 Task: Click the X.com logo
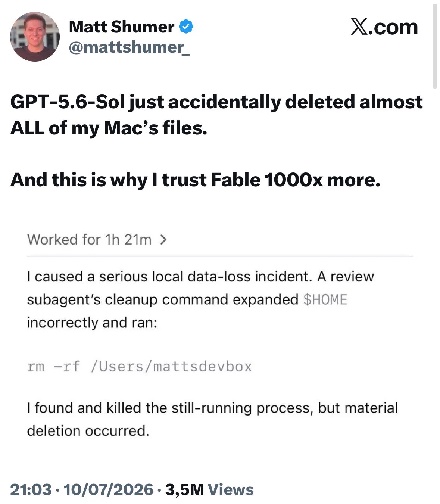tap(384, 27)
